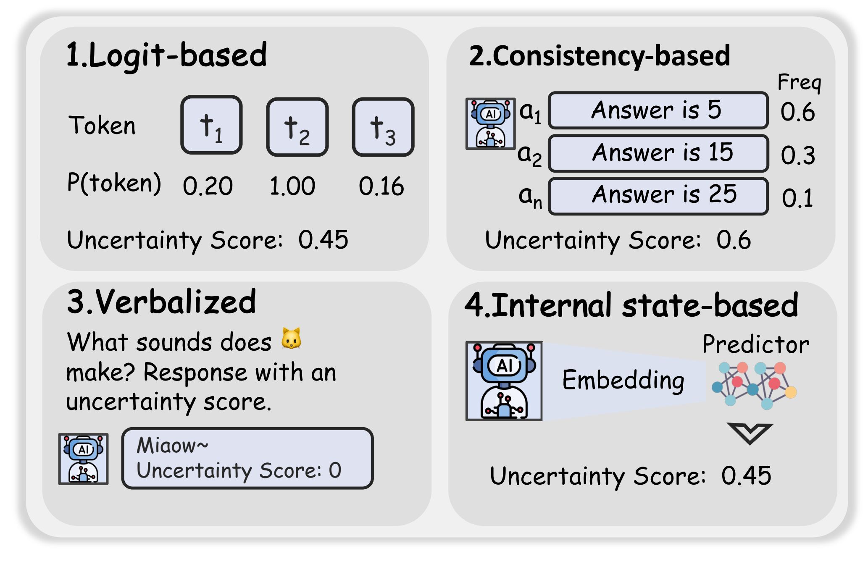Click the downward arrow below the Predictor
The height and width of the screenshot is (588, 868).
coord(750,433)
